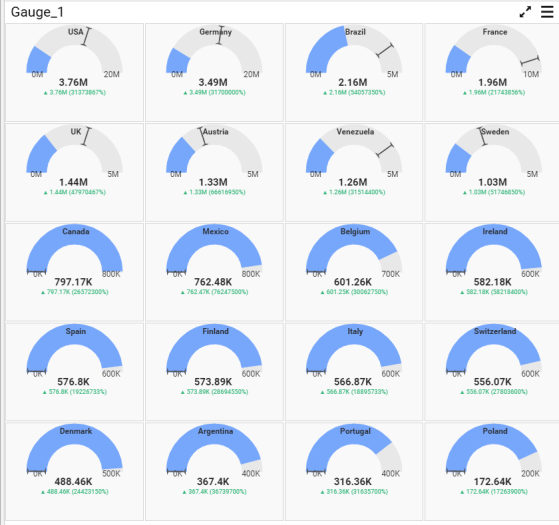Viewport: 559px width, 525px height.
Task: Click the 1.03M value
Action: (x=492, y=182)
